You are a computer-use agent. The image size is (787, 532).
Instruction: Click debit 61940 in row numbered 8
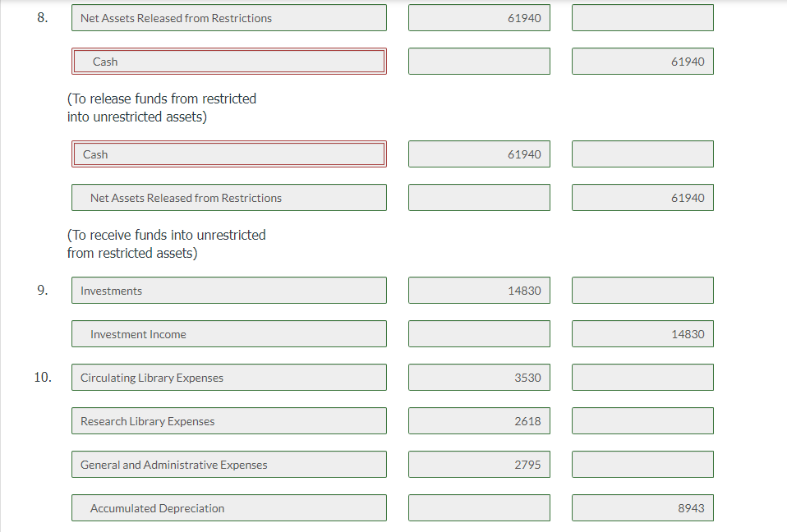(479, 18)
